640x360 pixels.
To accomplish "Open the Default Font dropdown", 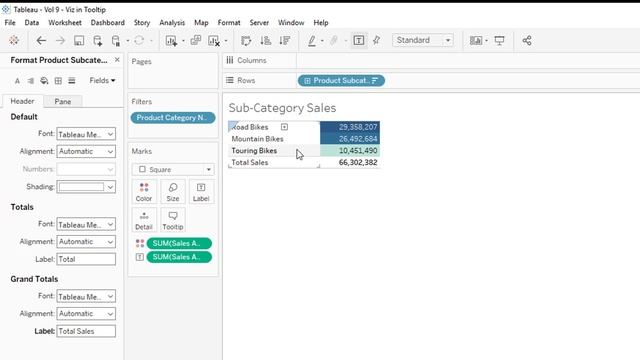I will pos(86,134).
